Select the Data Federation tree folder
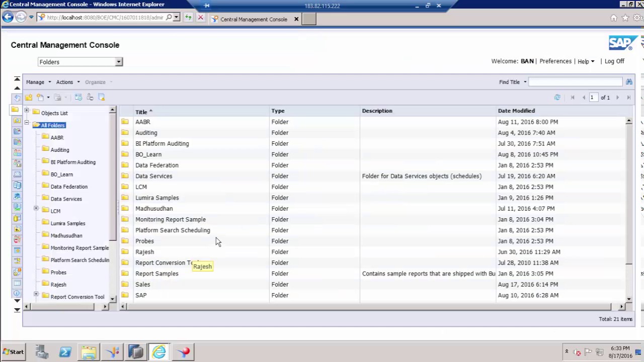 click(x=69, y=187)
